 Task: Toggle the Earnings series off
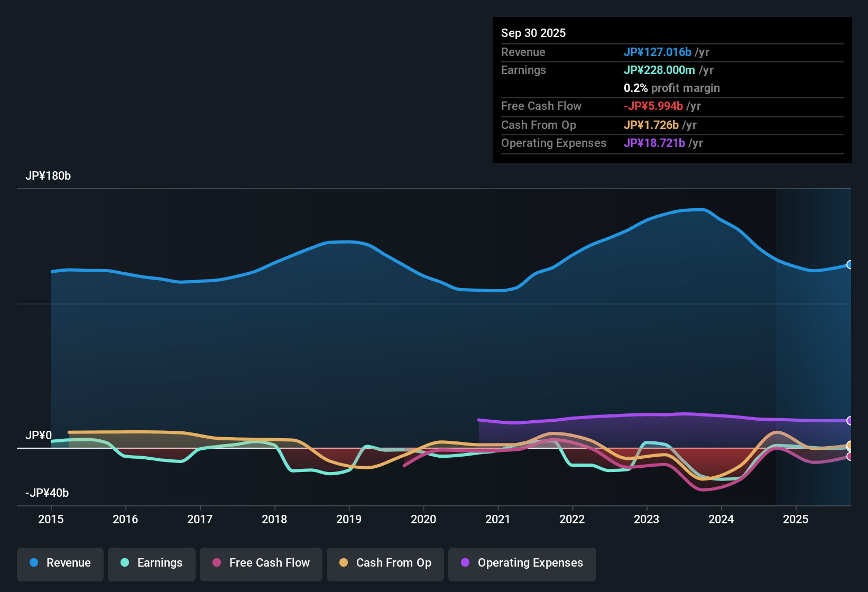coord(152,563)
